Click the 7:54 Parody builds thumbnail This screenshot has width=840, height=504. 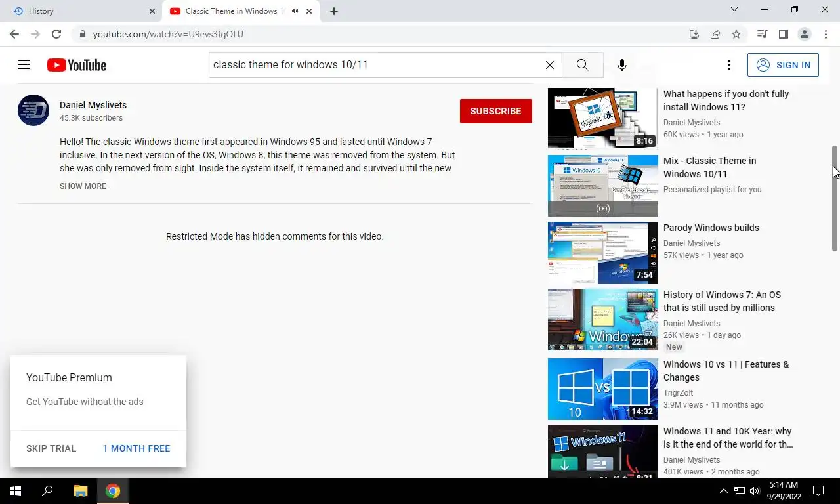coord(603,253)
